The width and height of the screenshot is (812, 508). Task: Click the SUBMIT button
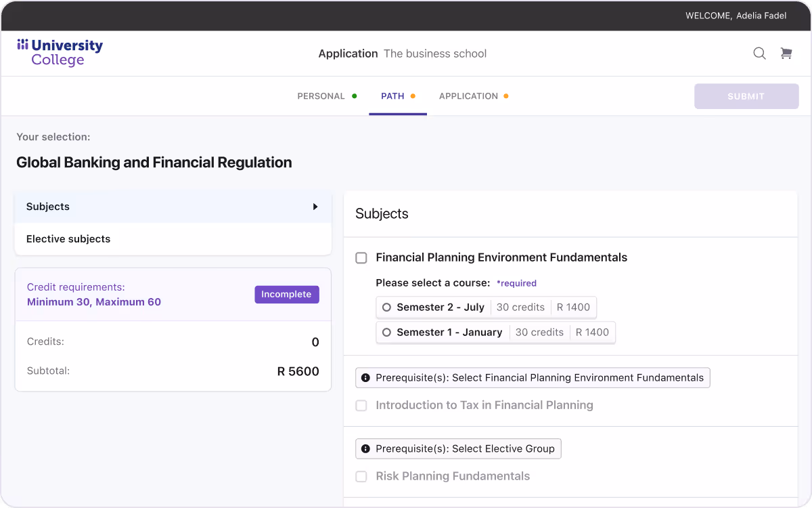(x=746, y=96)
